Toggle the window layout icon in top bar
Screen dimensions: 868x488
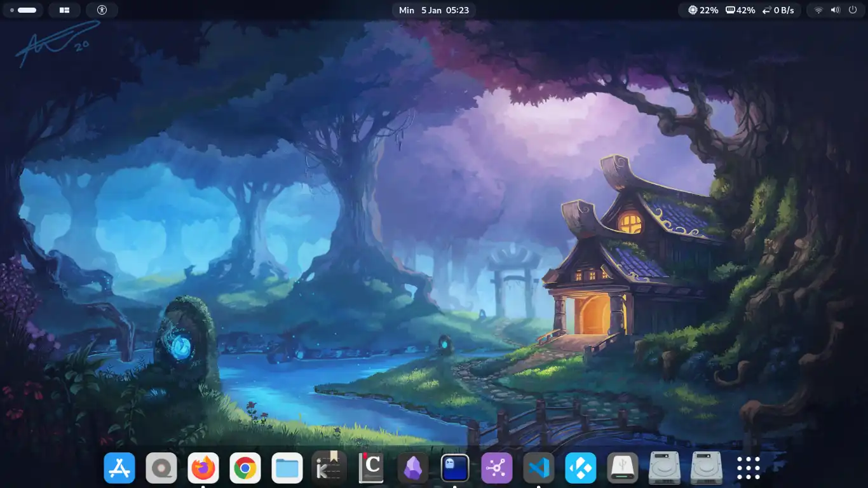64,10
